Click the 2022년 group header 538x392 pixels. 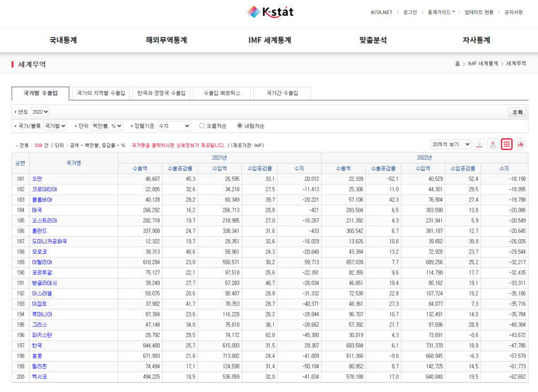click(x=425, y=158)
